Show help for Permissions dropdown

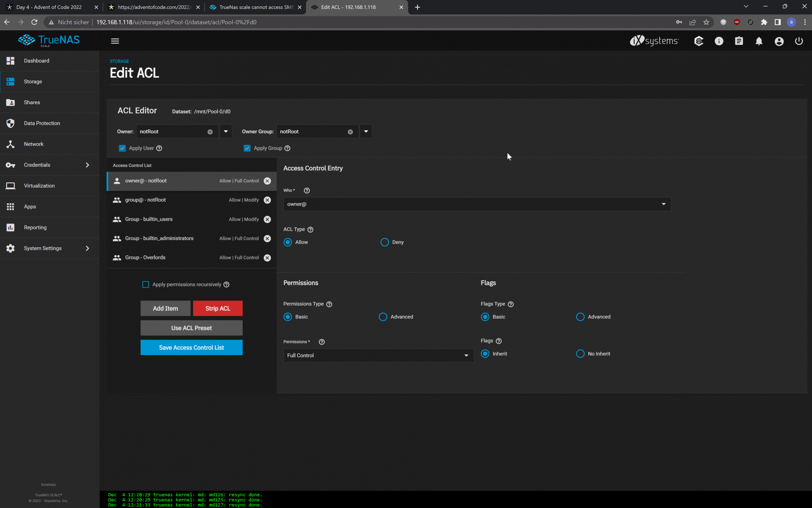(x=322, y=342)
